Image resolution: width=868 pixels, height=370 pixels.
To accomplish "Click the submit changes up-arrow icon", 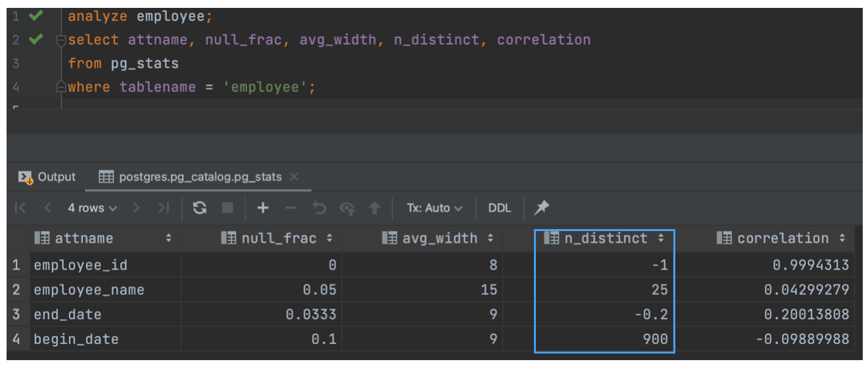I will [x=375, y=208].
